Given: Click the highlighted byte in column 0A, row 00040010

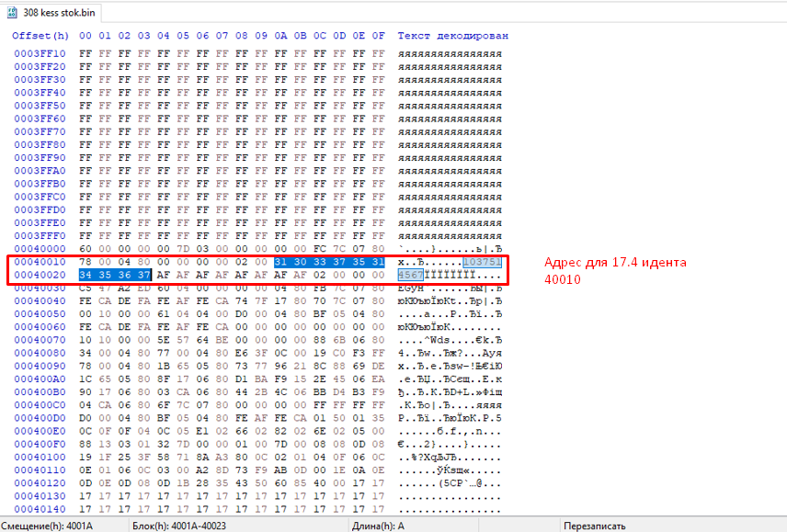Looking at the screenshot, I should [281, 262].
